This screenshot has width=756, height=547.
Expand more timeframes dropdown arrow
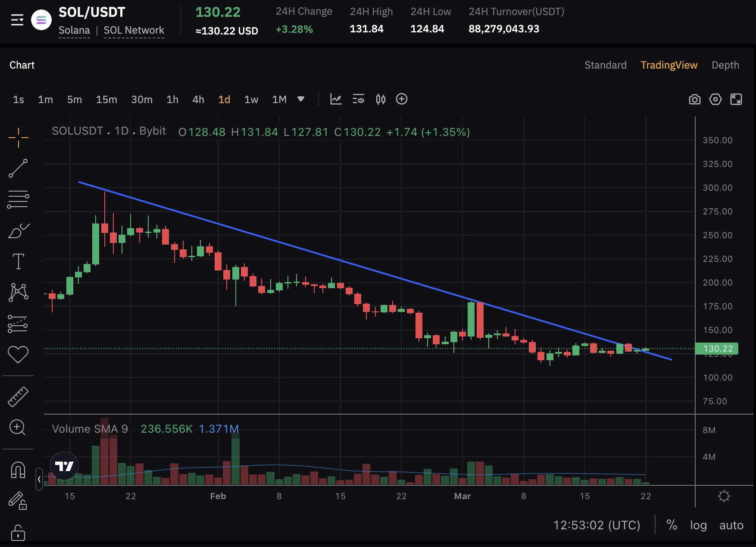pyautogui.click(x=301, y=99)
